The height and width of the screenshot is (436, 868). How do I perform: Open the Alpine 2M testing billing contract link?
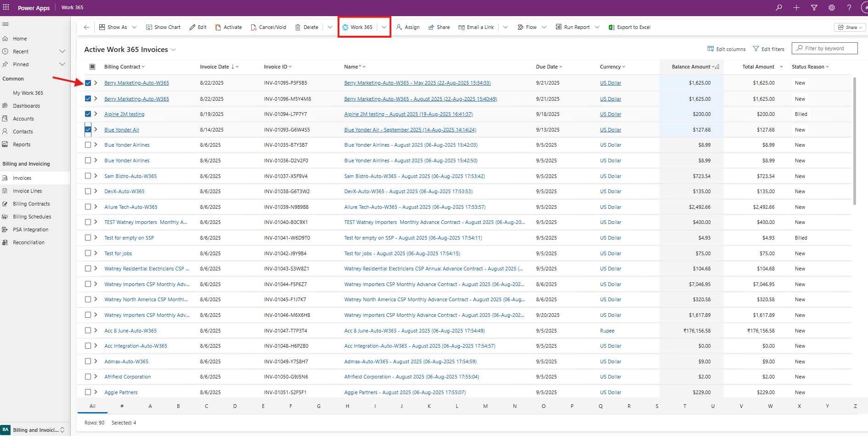[x=124, y=114]
